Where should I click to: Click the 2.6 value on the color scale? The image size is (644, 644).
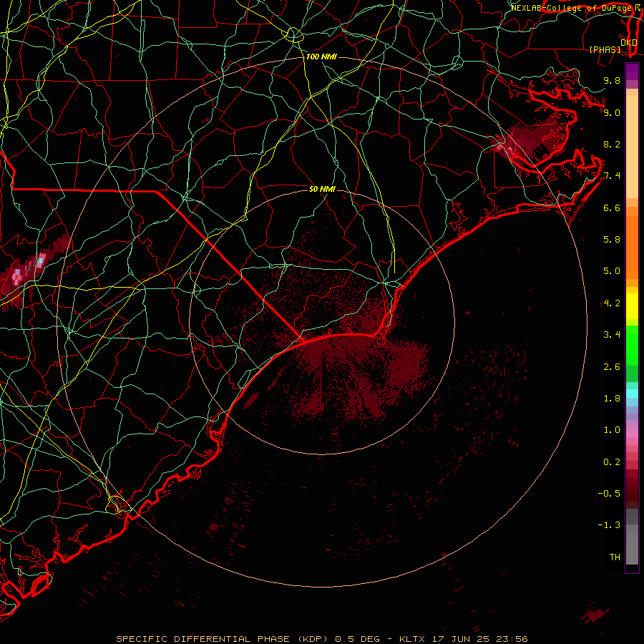[612, 367]
